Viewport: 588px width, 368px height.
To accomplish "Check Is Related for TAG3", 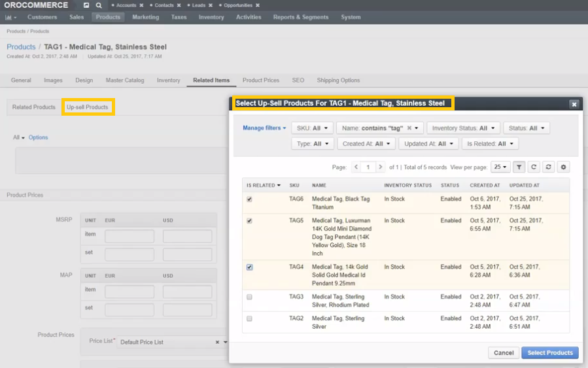I will tap(249, 297).
